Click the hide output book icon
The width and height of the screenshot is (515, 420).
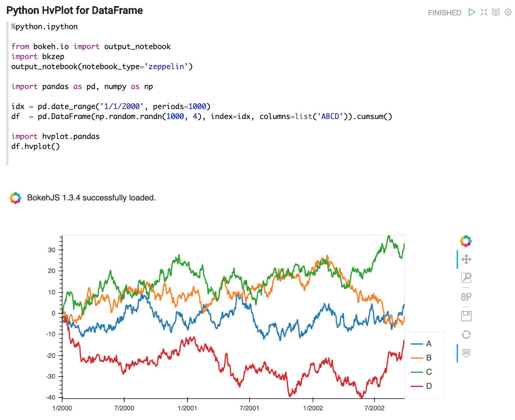click(496, 12)
